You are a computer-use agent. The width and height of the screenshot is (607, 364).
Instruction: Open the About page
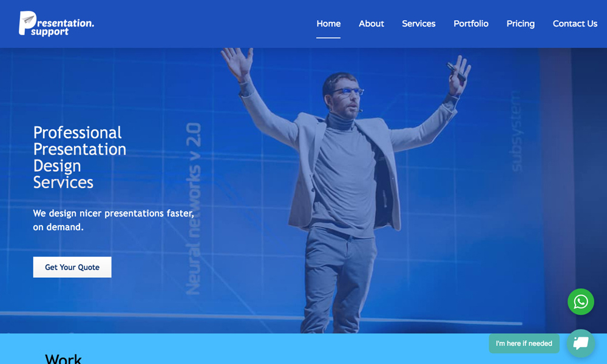click(x=371, y=24)
